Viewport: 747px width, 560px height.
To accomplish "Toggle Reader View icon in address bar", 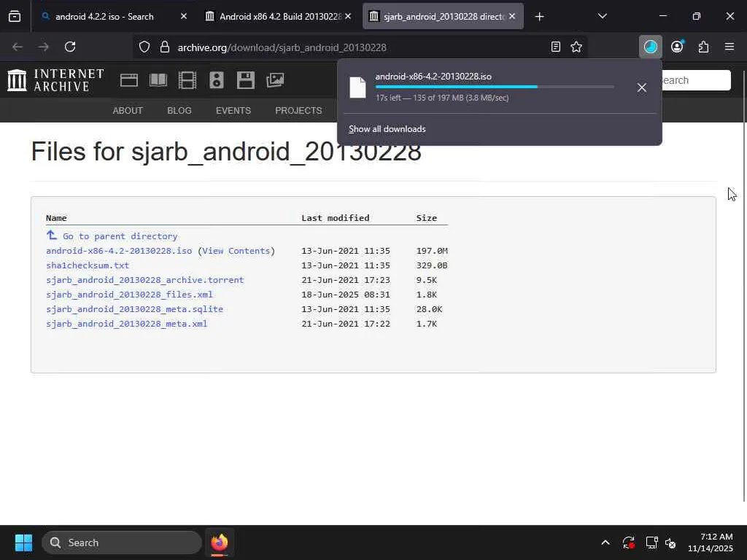I will click(555, 47).
